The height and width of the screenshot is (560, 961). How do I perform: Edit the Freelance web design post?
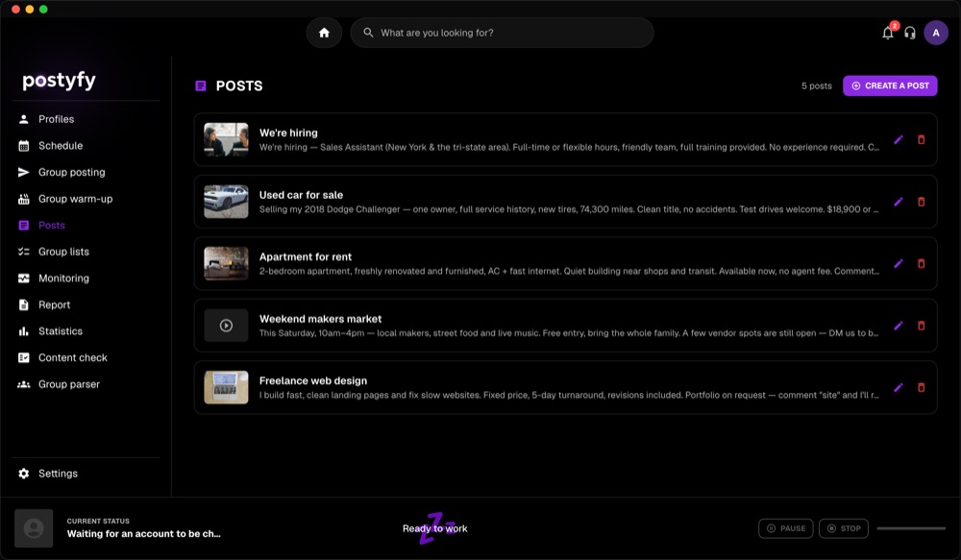coord(898,387)
